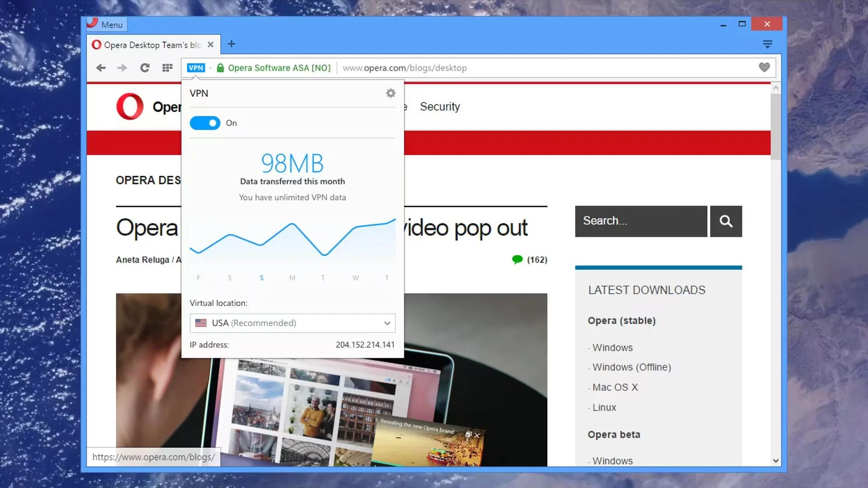
Task: Open the Security navigation link
Action: pos(440,107)
